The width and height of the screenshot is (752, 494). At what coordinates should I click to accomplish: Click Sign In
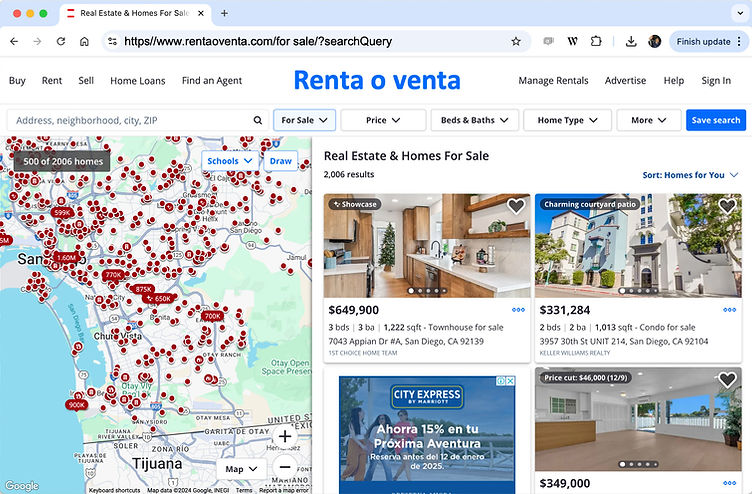(716, 81)
